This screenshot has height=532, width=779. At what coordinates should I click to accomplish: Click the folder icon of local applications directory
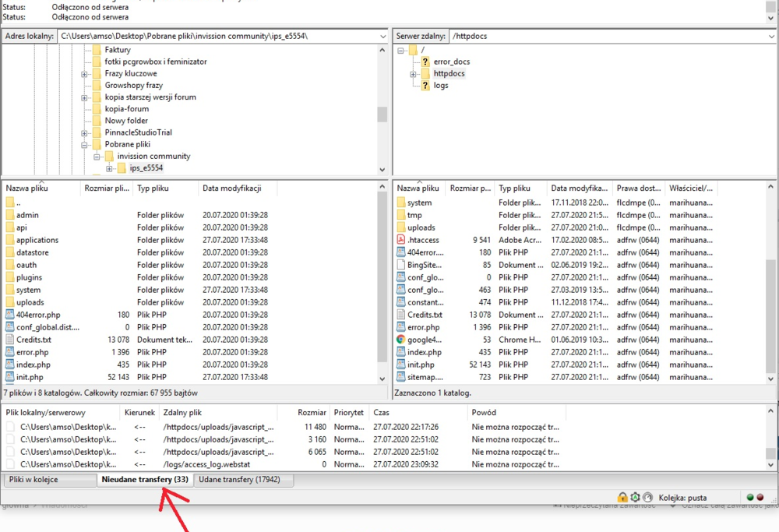point(9,240)
